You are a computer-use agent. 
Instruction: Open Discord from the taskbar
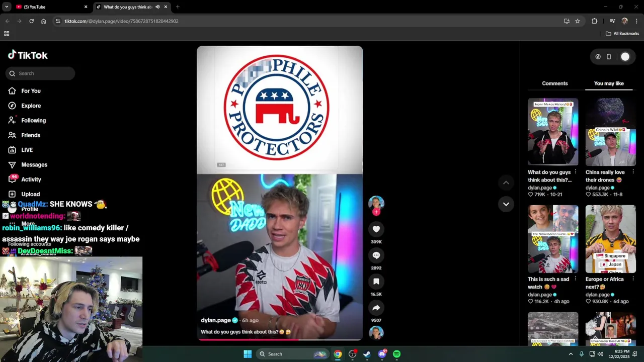(x=382, y=354)
